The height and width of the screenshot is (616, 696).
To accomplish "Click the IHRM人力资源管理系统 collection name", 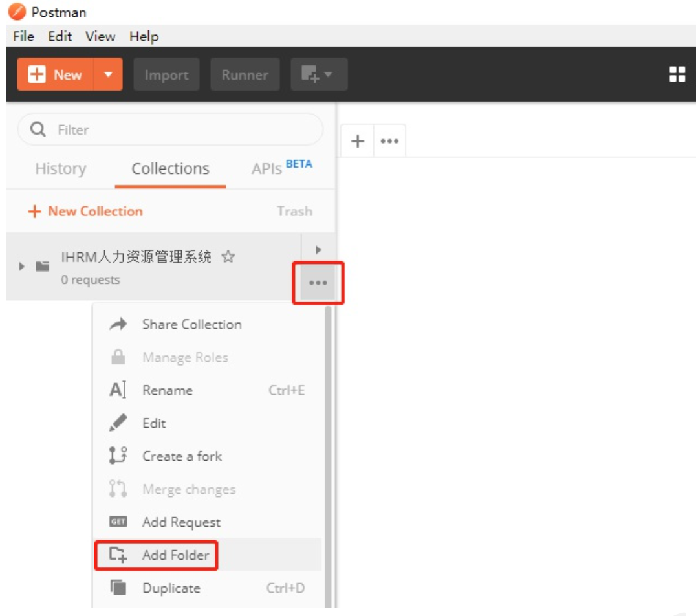I will click(x=136, y=257).
